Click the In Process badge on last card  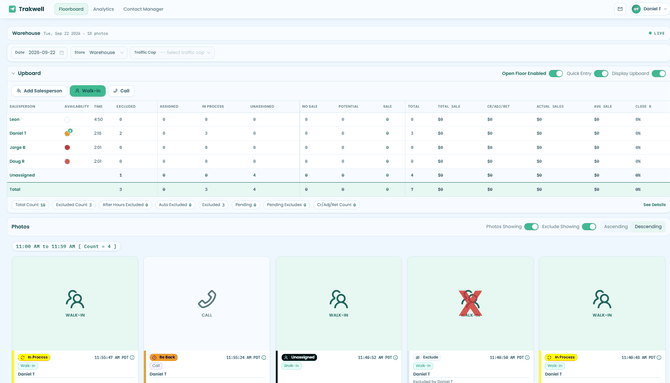tap(561, 357)
